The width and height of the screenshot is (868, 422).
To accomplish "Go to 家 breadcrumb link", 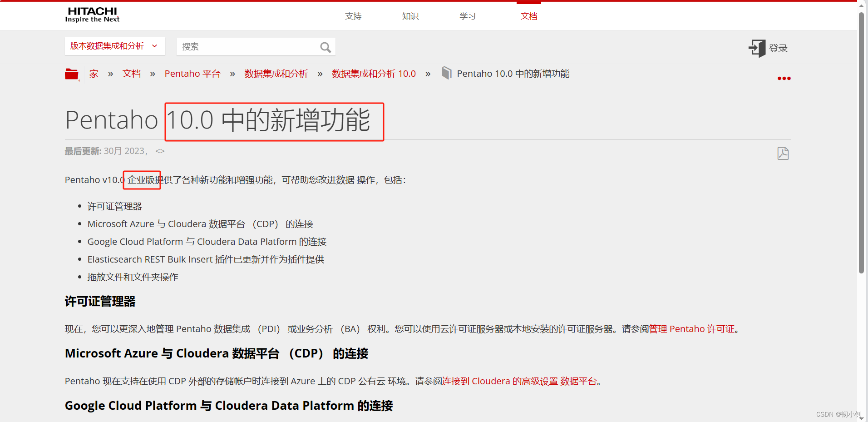I will point(94,74).
